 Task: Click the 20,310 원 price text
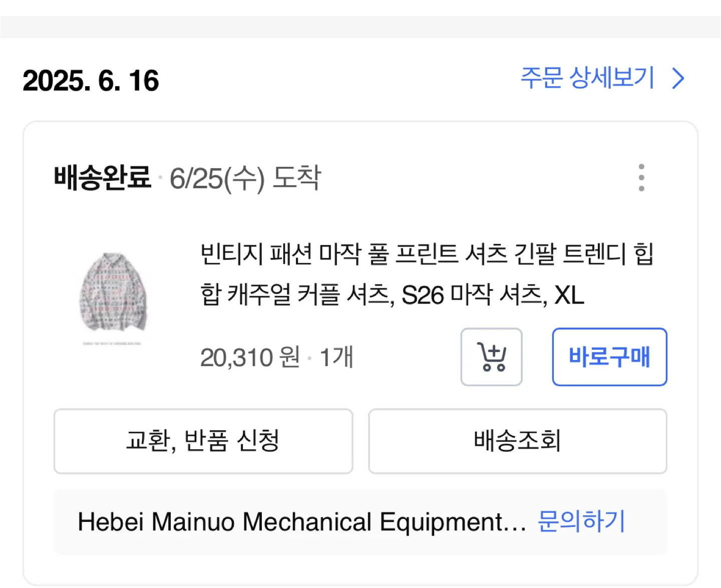(x=250, y=358)
